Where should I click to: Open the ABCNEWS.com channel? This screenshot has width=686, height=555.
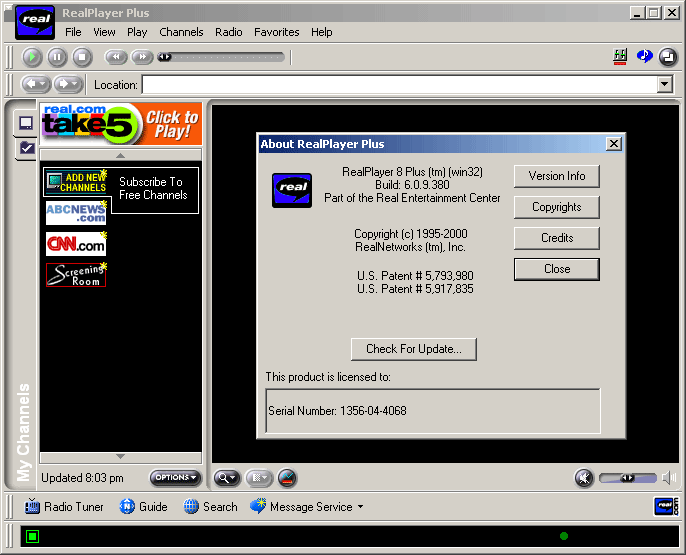[x=76, y=213]
